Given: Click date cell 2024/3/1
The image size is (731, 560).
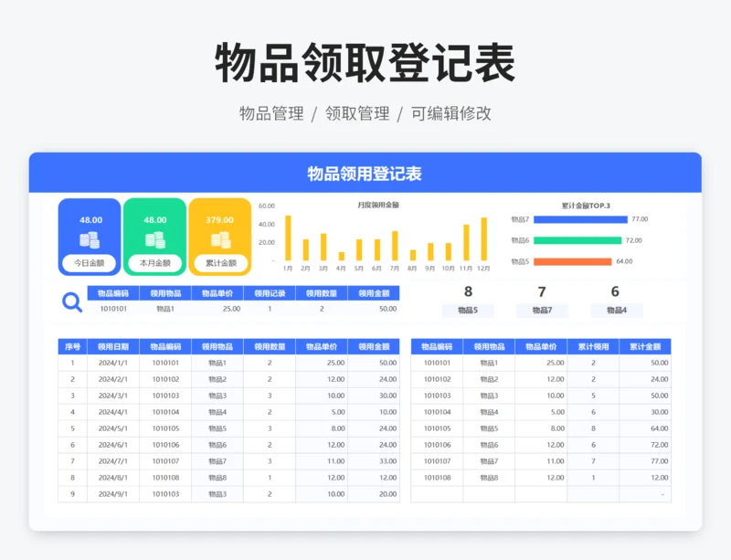Looking at the screenshot, I should [x=112, y=396].
